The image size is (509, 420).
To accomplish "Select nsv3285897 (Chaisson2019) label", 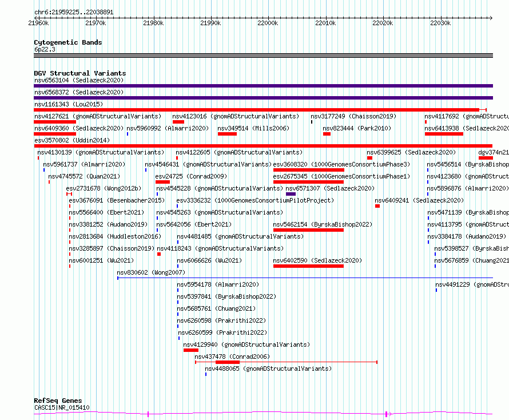I will tap(112, 248).
